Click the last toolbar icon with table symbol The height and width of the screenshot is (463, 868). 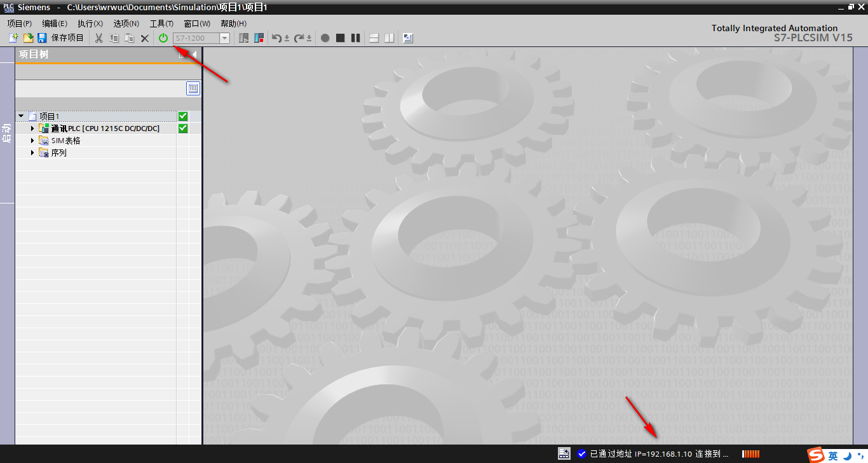408,38
